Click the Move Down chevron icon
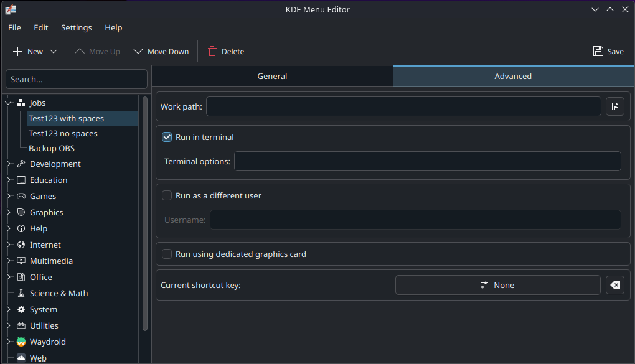 pos(138,52)
